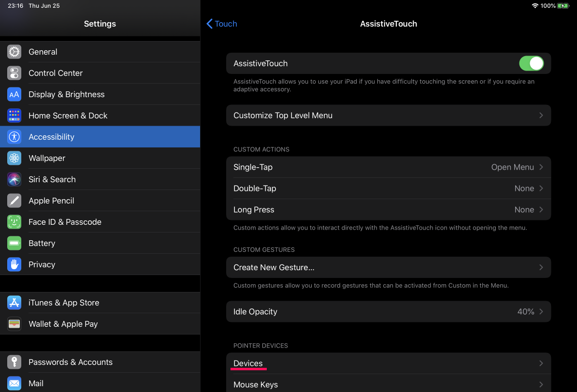
Task: Click the Long Press 'None' value
Action: pyautogui.click(x=524, y=210)
